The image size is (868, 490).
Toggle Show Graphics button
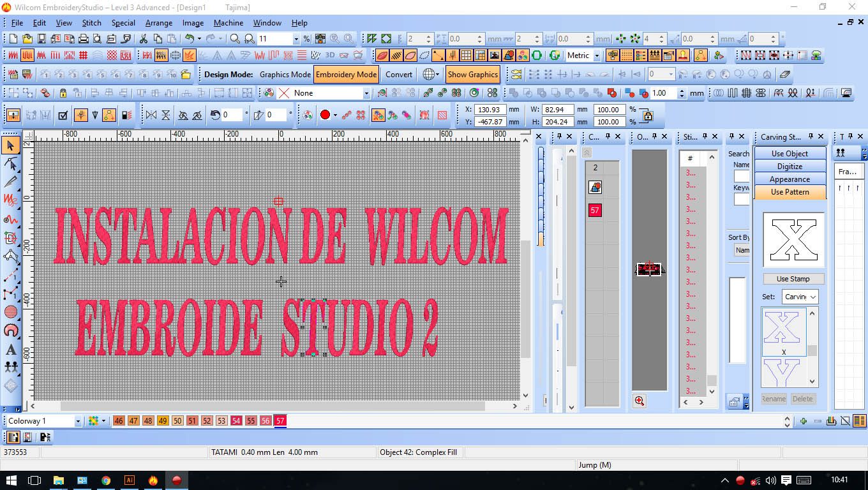click(472, 75)
